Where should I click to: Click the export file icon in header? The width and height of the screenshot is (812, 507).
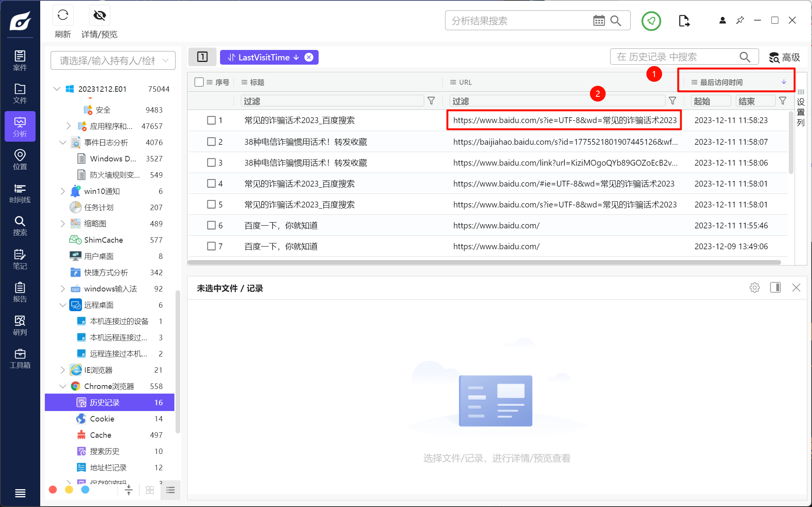684,21
